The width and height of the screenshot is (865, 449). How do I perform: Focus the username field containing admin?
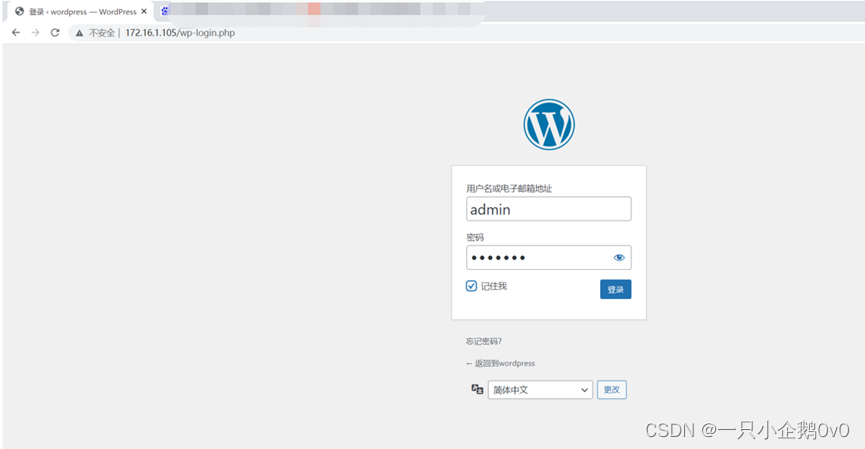coord(549,209)
